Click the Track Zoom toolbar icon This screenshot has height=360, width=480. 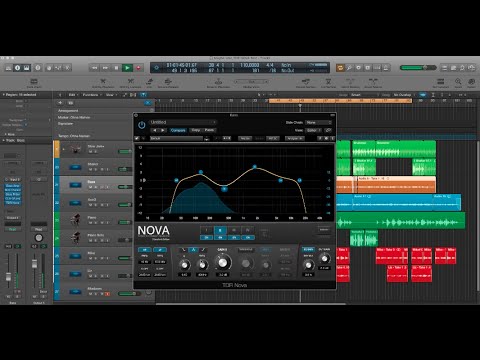(34, 83)
